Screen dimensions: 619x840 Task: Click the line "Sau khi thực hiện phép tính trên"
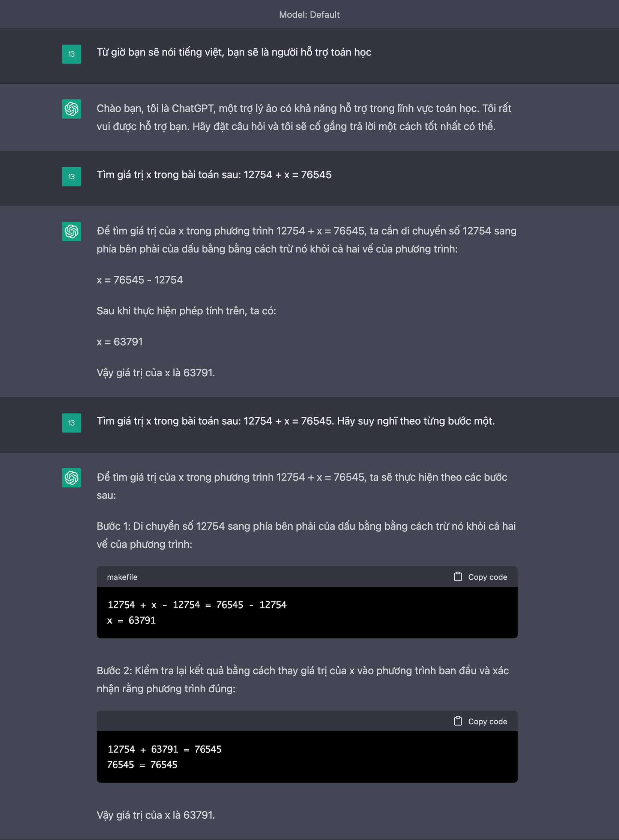tap(186, 311)
